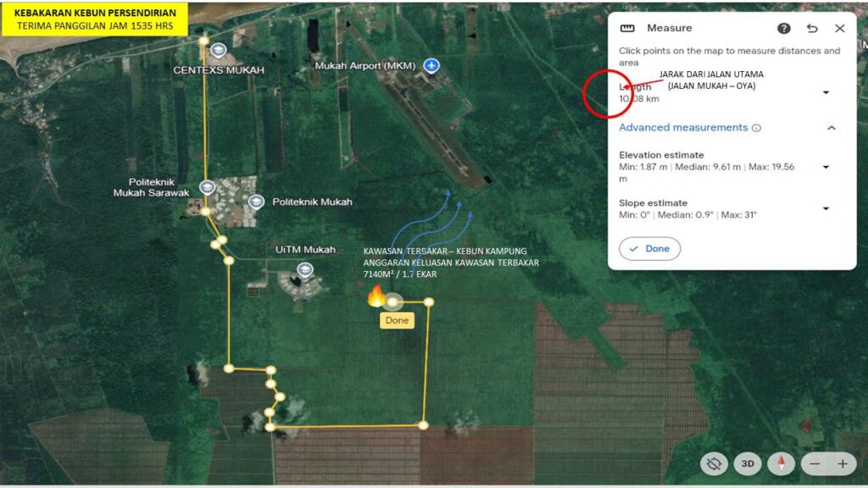Reset map orientation with the compass

tap(780, 463)
